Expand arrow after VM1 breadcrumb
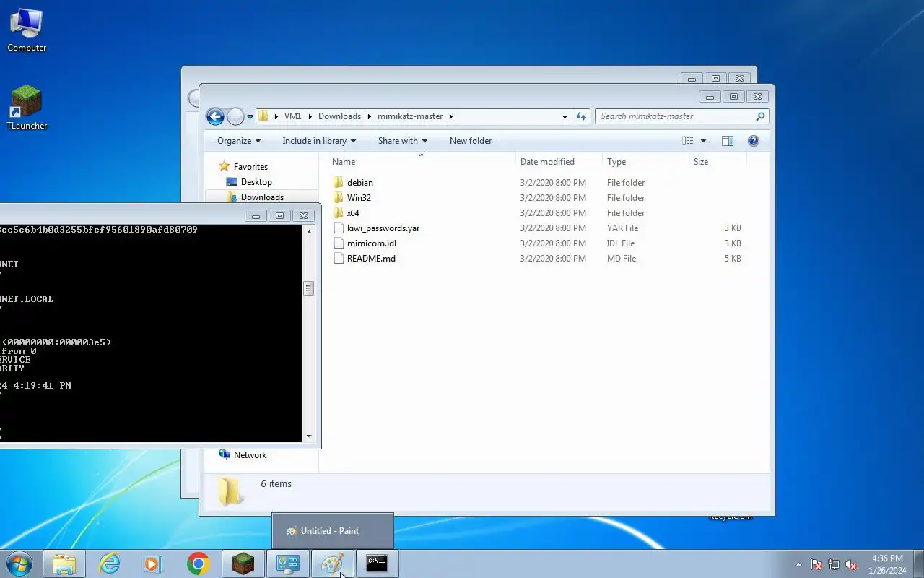 coord(310,116)
